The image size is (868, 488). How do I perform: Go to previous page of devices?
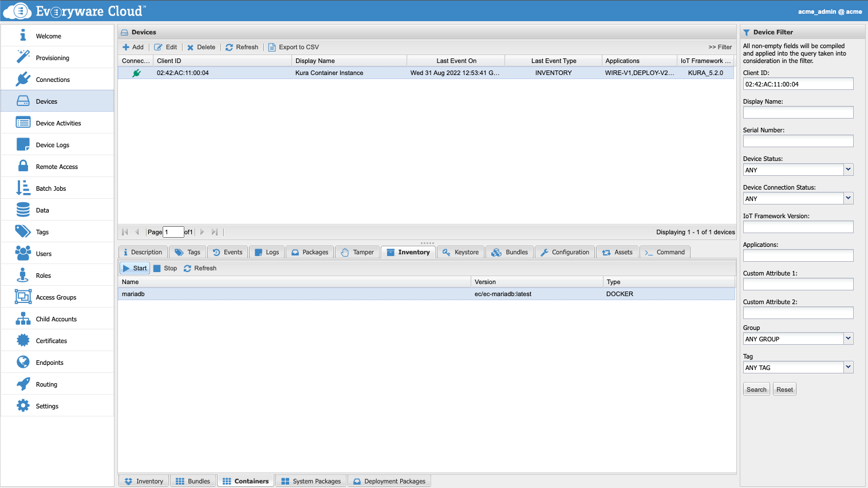click(137, 232)
